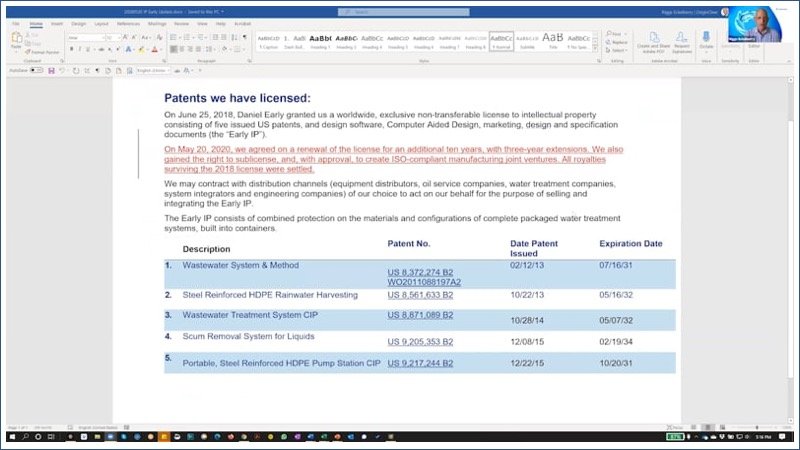Screen dimensions: 800x450
Task: Click the numbered list icon
Action: point(188,38)
